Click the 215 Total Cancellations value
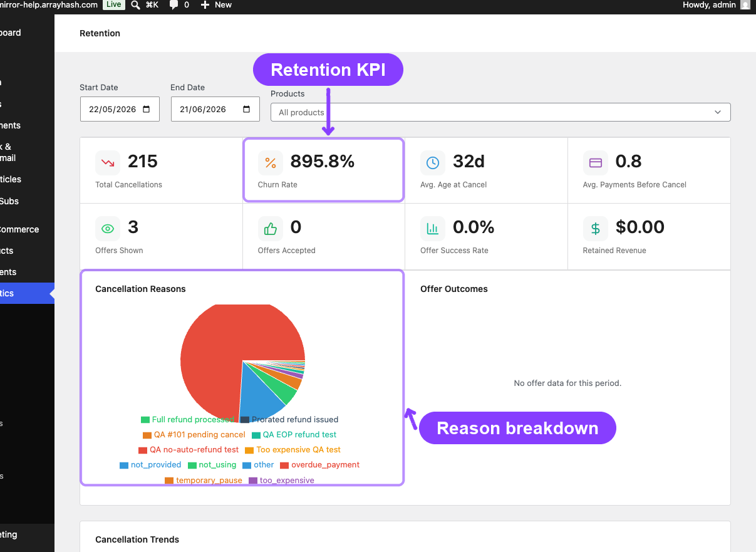This screenshot has height=552, width=756. coord(143,162)
